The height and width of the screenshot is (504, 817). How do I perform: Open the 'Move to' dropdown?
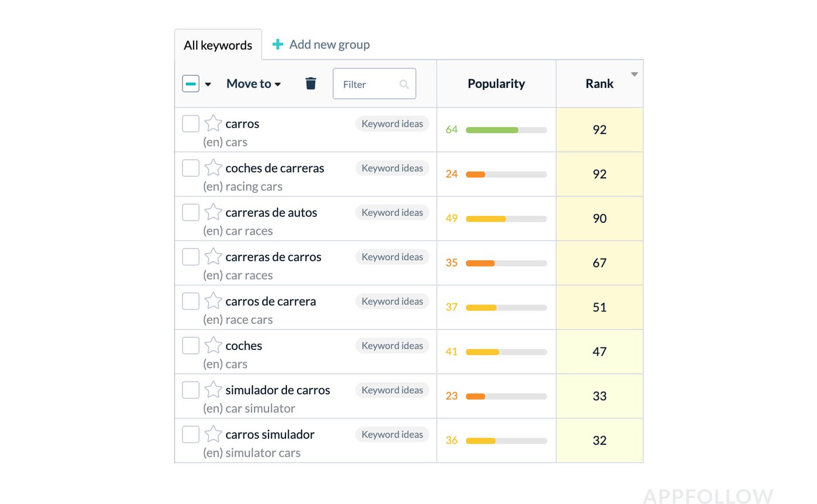tap(253, 83)
